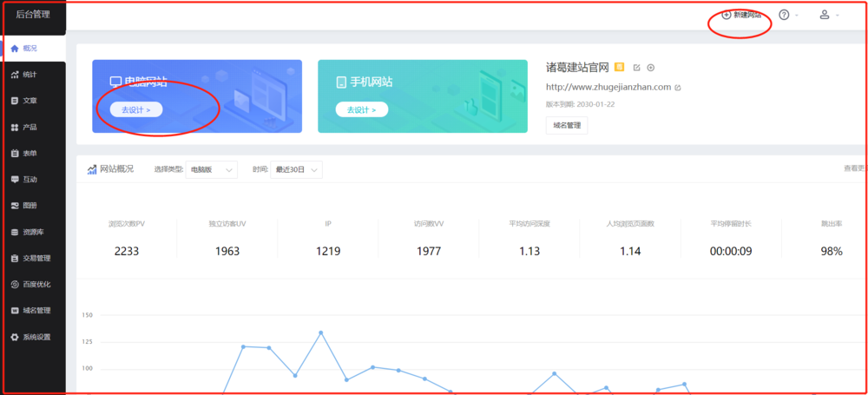The width and height of the screenshot is (868, 395).
Task: Click 新建网站 in the top bar
Action: [741, 16]
